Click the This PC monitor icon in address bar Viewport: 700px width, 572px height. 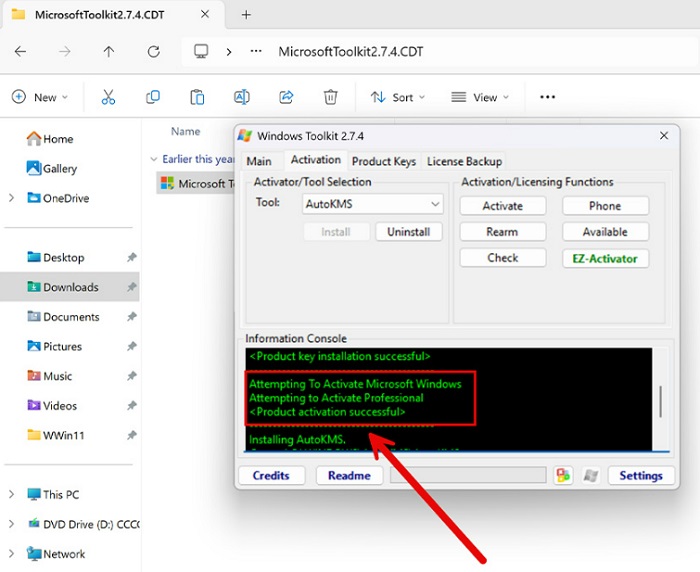pyautogui.click(x=201, y=51)
